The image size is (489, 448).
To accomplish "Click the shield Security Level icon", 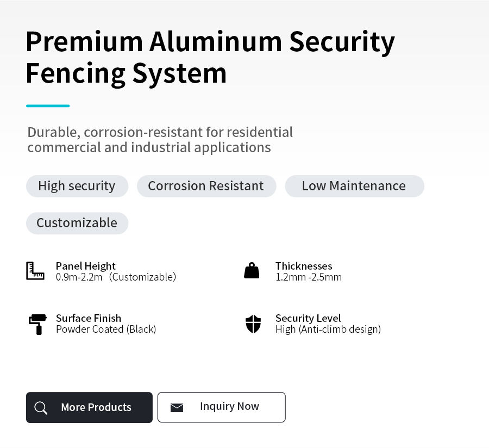I will (253, 324).
